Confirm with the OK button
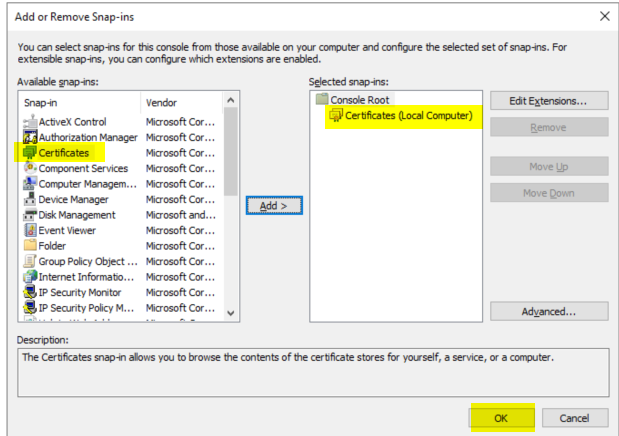 (x=501, y=418)
